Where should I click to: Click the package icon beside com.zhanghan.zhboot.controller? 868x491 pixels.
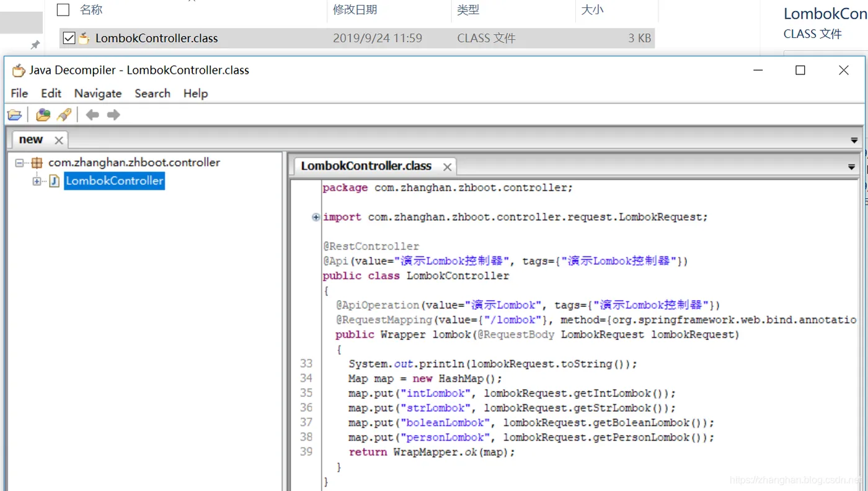pyautogui.click(x=37, y=163)
